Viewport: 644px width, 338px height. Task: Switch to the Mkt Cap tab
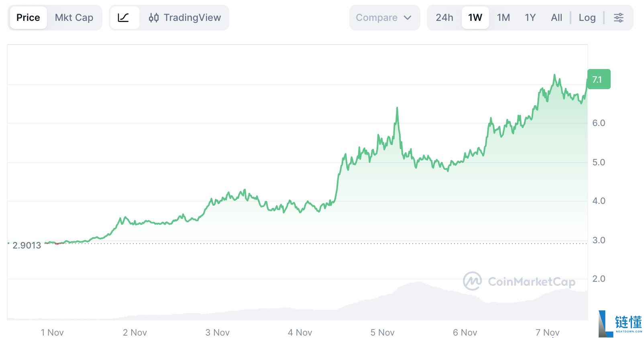[x=74, y=18]
